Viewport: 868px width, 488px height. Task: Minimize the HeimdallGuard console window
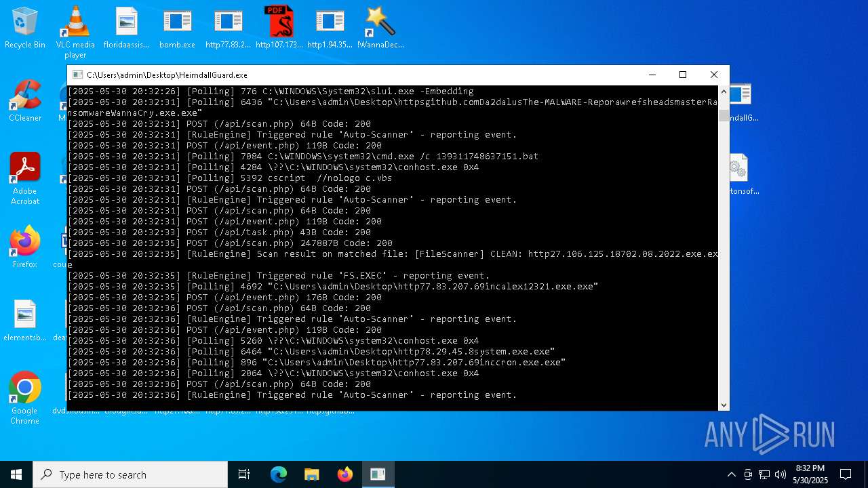652,75
